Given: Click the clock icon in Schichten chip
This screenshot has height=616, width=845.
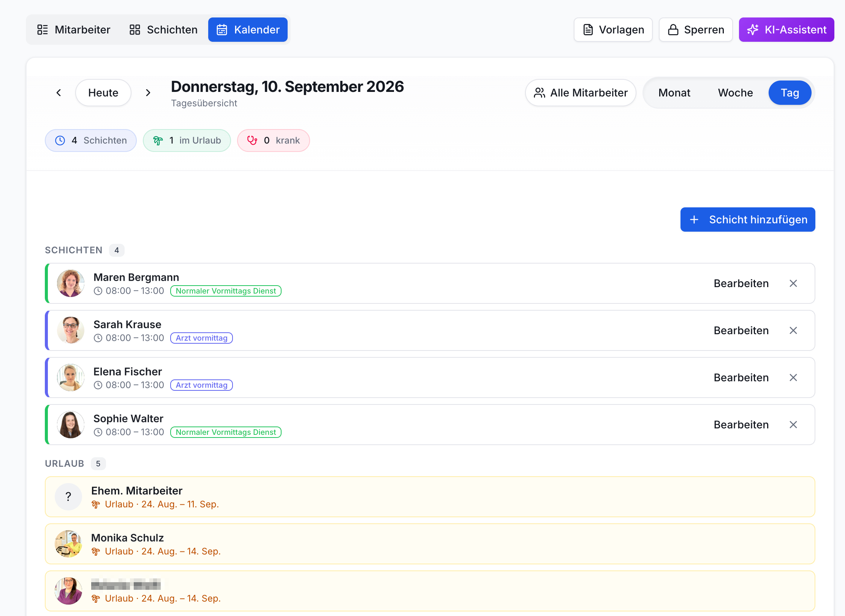Looking at the screenshot, I should coord(60,141).
